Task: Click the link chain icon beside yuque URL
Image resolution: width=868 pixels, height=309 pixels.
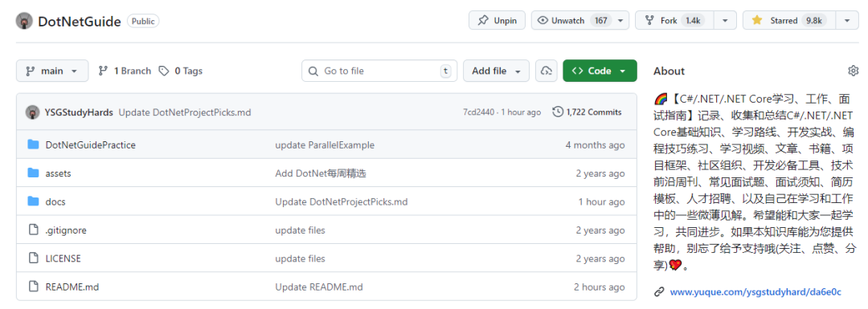Action: pyautogui.click(x=659, y=292)
